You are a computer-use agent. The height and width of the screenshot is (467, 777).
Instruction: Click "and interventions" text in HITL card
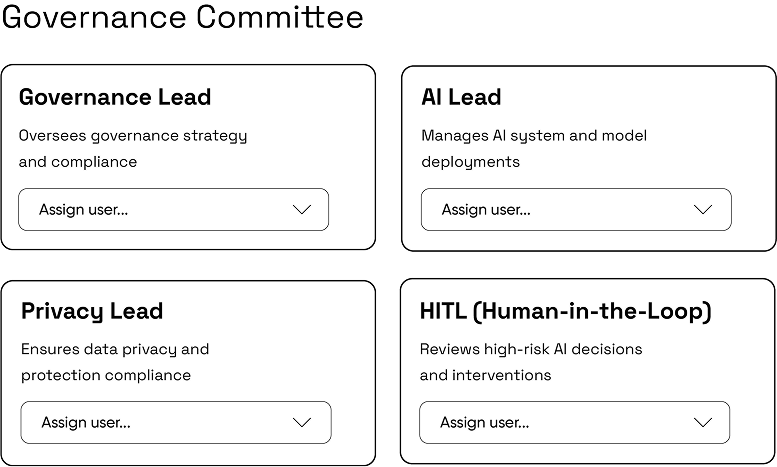pos(485,375)
